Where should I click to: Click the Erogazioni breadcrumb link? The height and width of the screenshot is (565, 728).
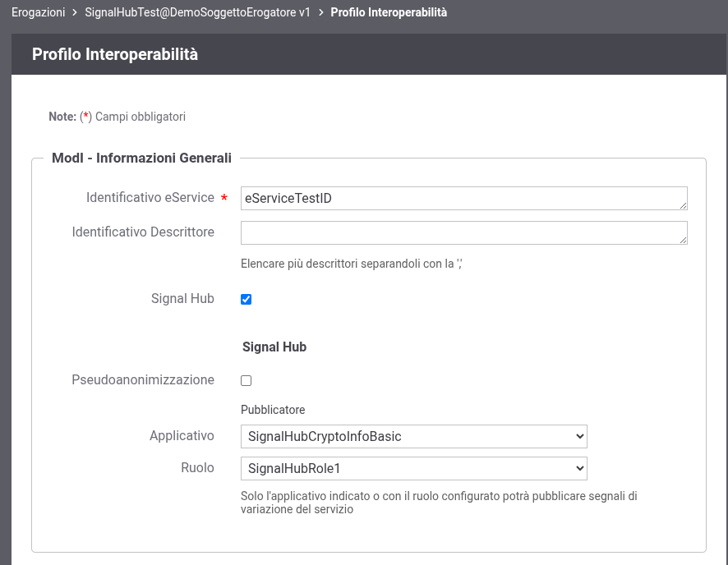tap(38, 13)
